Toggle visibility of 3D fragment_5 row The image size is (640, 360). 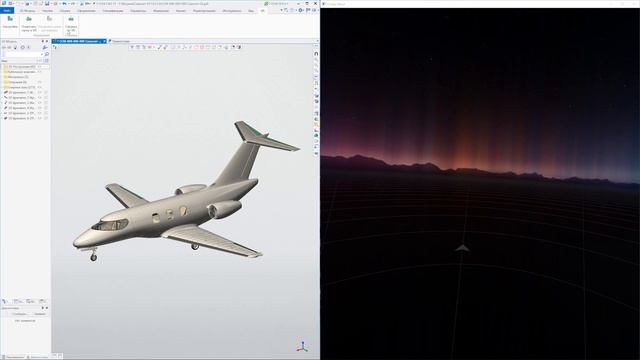[40, 113]
